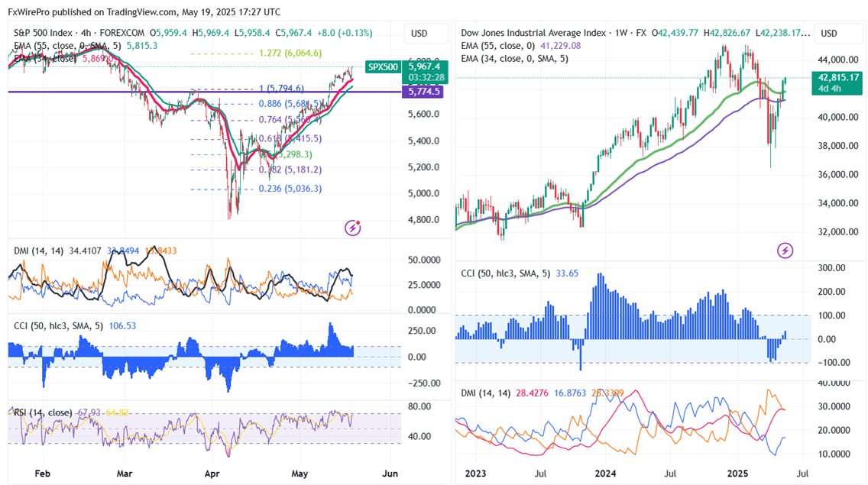
Task: Click the green SPX500 symbol tag
Action: (x=383, y=67)
